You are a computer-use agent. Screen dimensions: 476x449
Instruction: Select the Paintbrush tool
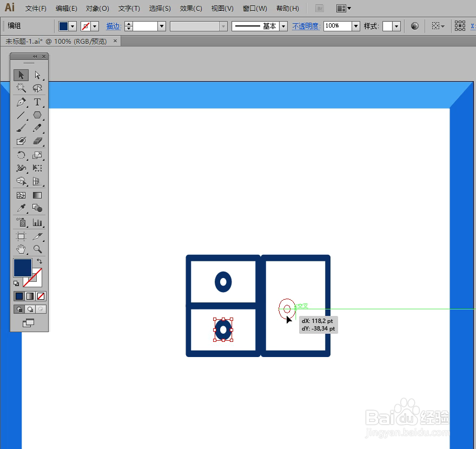[21, 128]
